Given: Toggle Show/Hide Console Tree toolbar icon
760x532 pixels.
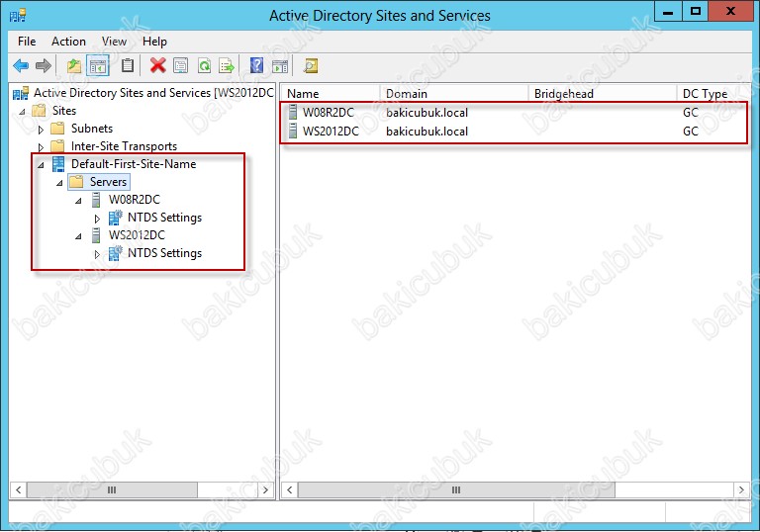Looking at the screenshot, I should click(x=98, y=65).
